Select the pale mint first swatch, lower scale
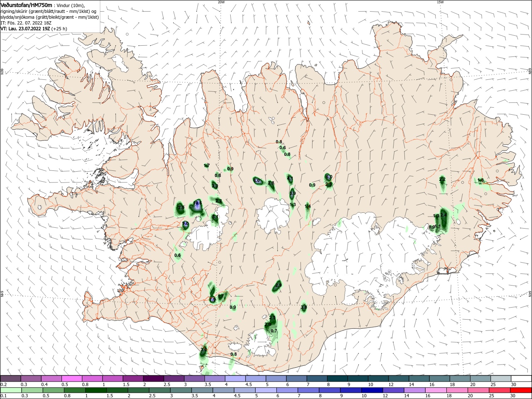Image resolution: width=532 pixels, height=399 pixels. (10, 390)
